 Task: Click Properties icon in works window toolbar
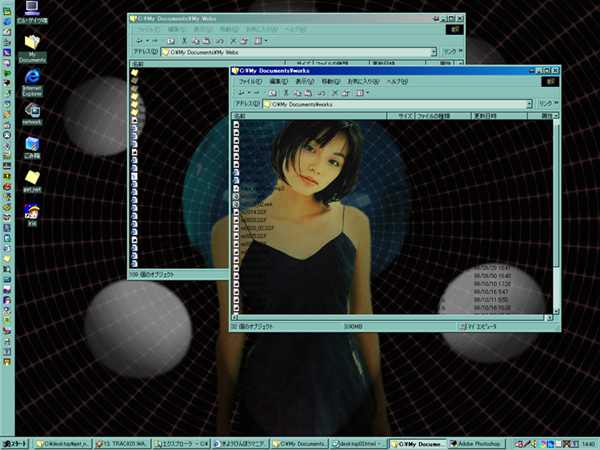coord(346,93)
